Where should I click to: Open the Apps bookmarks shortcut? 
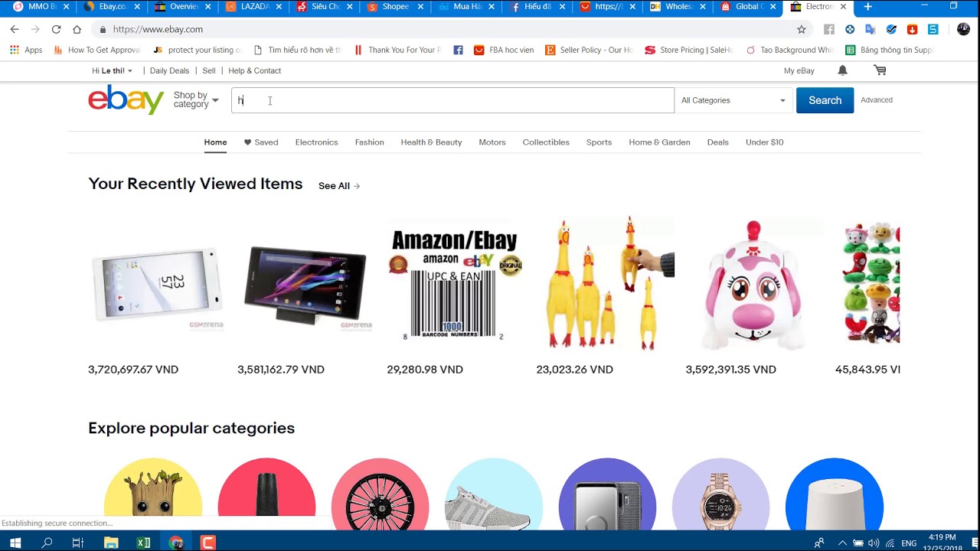[26, 50]
